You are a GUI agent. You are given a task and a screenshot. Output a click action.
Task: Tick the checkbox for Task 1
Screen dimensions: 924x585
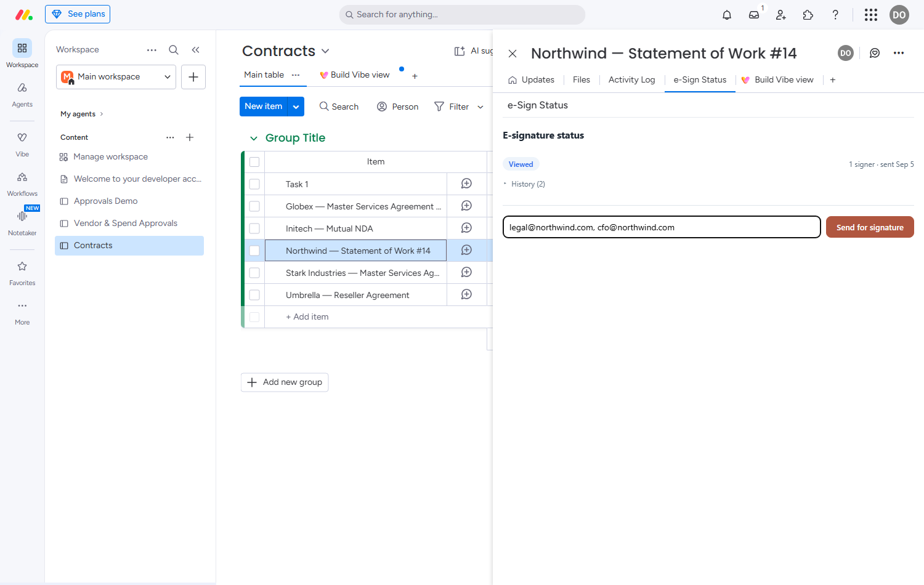[x=254, y=184]
